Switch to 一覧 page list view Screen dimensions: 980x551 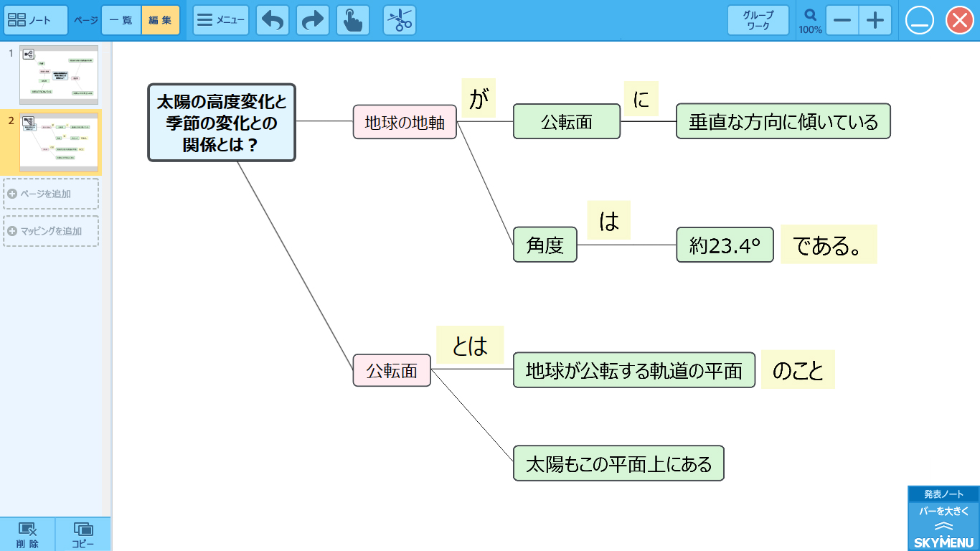121,20
